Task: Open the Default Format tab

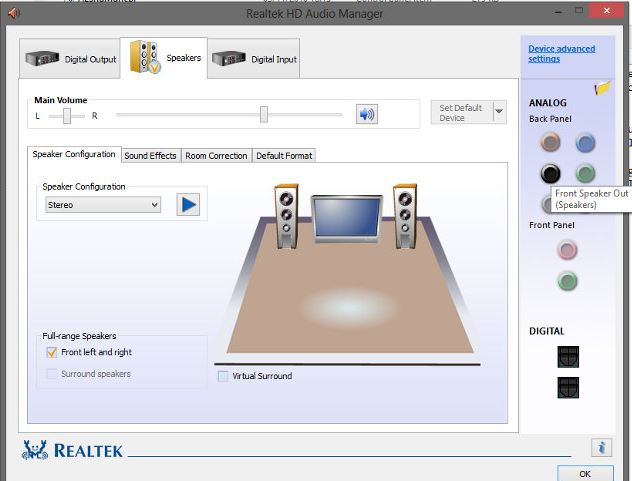Action: [284, 156]
